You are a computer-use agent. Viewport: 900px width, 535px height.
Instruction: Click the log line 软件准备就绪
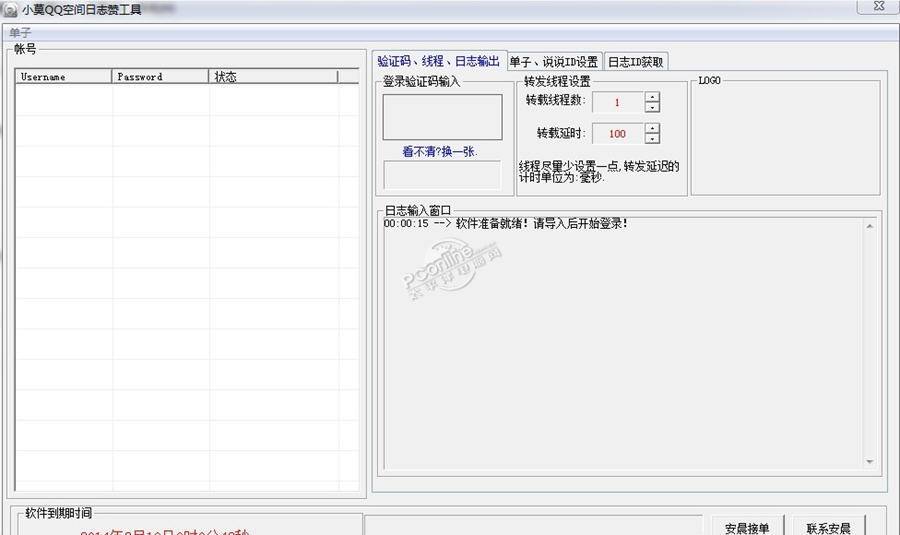point(506,224)
